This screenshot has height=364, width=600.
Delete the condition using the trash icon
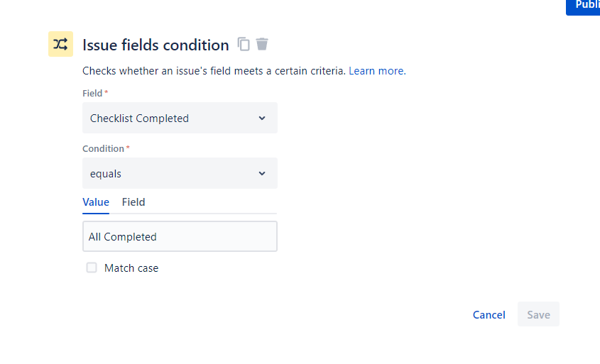pos(262,44)
